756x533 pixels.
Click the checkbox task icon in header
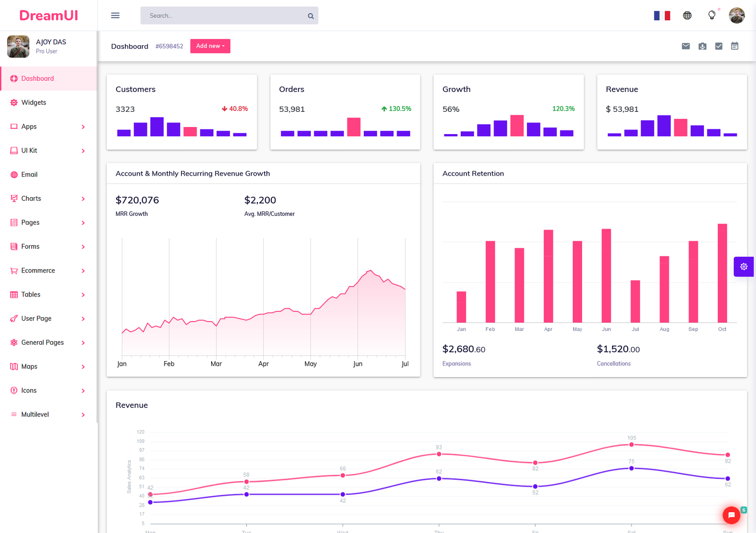point(718,46)
